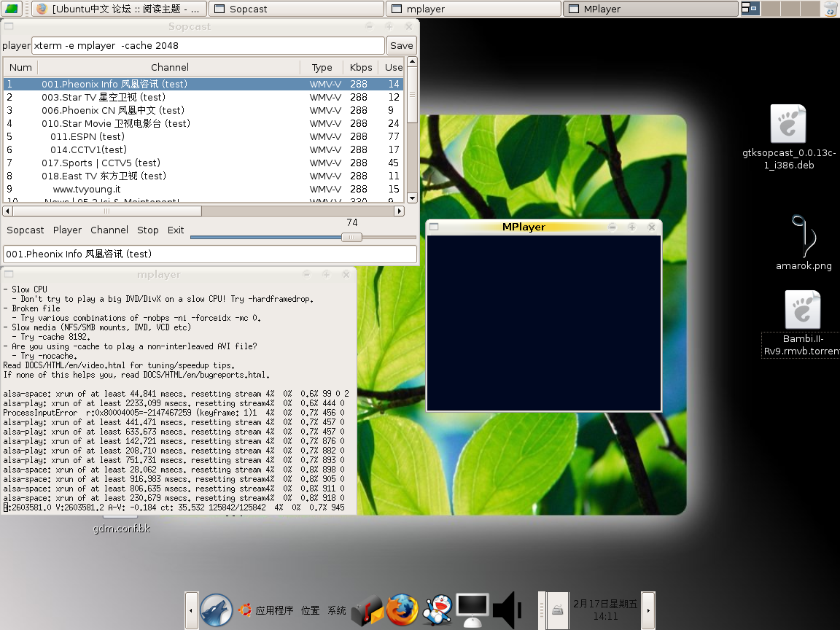Click the MPlayer video display area
Viewport: 840px width, 630px height.
(544, 323)
